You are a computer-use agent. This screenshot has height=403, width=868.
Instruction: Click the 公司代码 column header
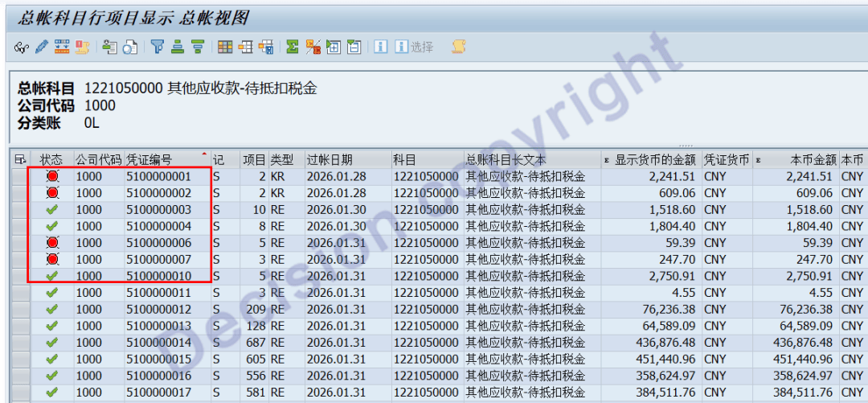[x=99, y=160]
